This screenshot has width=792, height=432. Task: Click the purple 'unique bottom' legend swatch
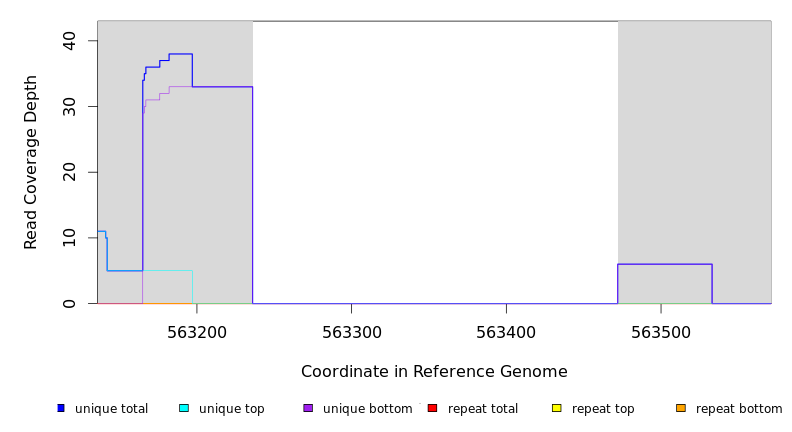click(x=308, y=408)
